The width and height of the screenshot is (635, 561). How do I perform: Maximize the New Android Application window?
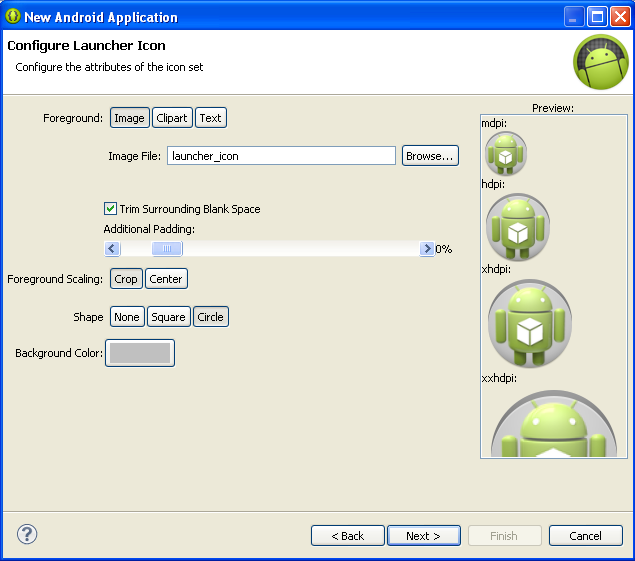(x=597, y=16)
